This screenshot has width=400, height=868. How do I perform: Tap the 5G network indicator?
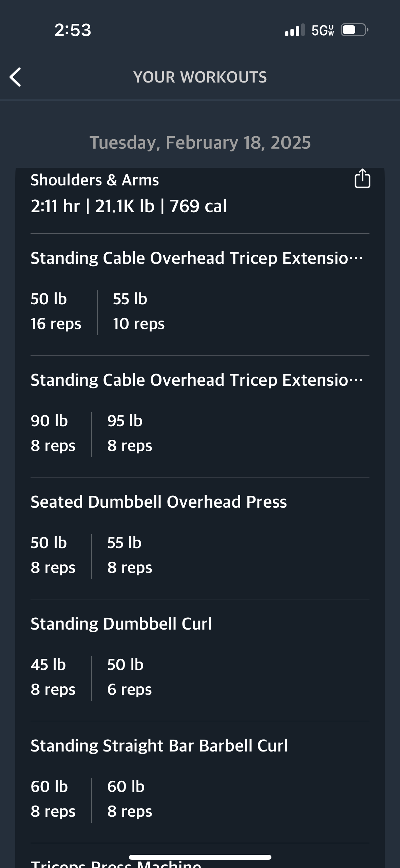click(323, 30)
